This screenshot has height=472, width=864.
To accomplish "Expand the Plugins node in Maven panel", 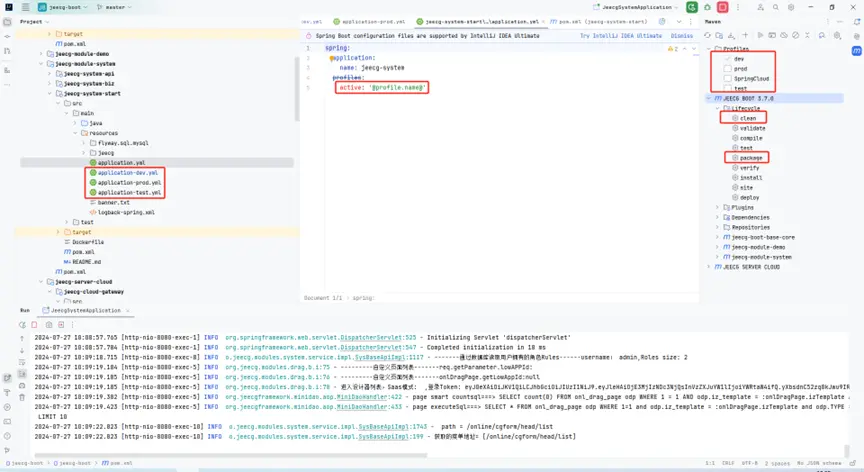I will (717, 207).
